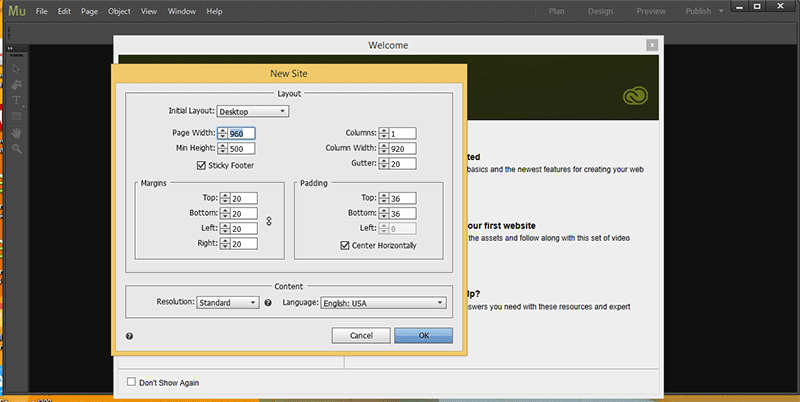Image resolution: width=800 pixels, height=402 pixels.
Task: Click the Margins Left field
Action: [x=244, y=229]
